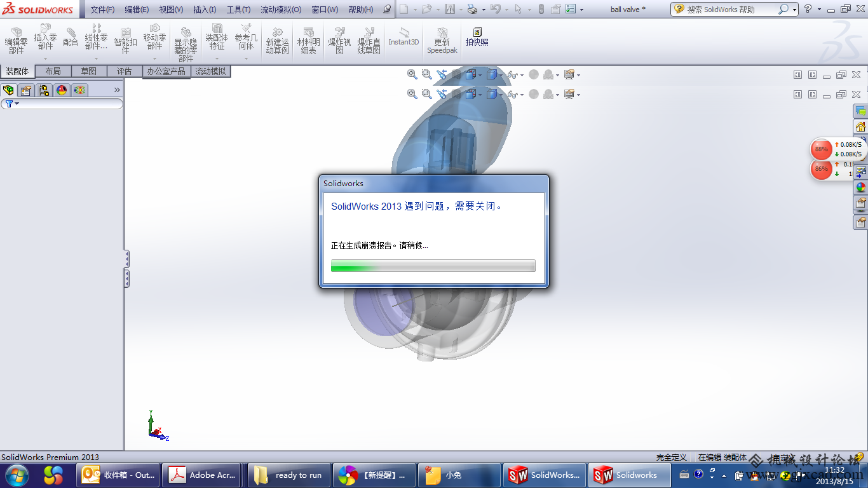This screenshot has height=488, width=868.
Task: Click the Options checklist icon in the title bar
Action: tap(571, 9)
